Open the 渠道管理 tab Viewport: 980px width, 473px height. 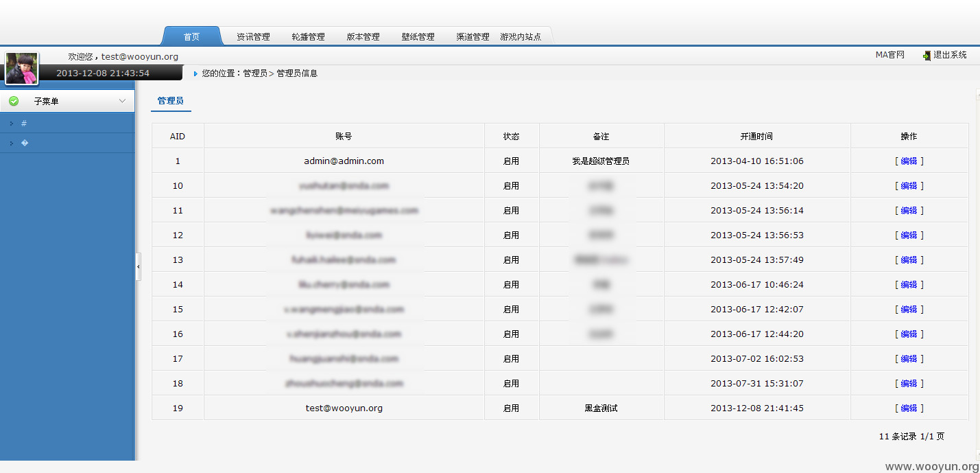(x=473, y=37)
